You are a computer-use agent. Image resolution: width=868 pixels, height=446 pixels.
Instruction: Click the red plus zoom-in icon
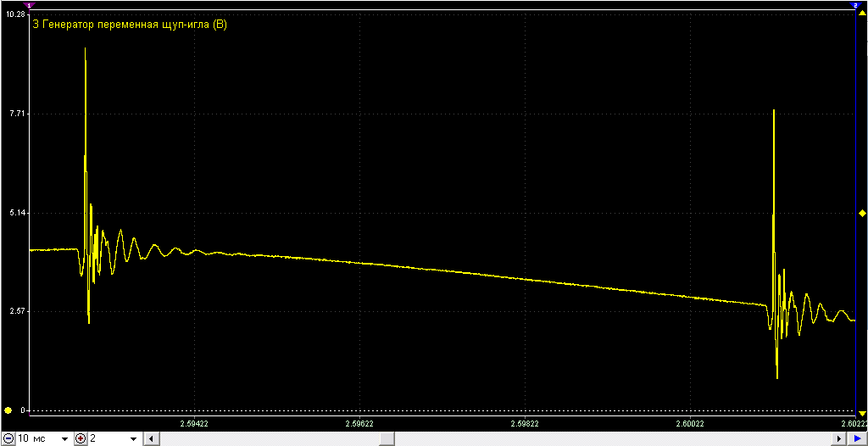pos(81,438)
